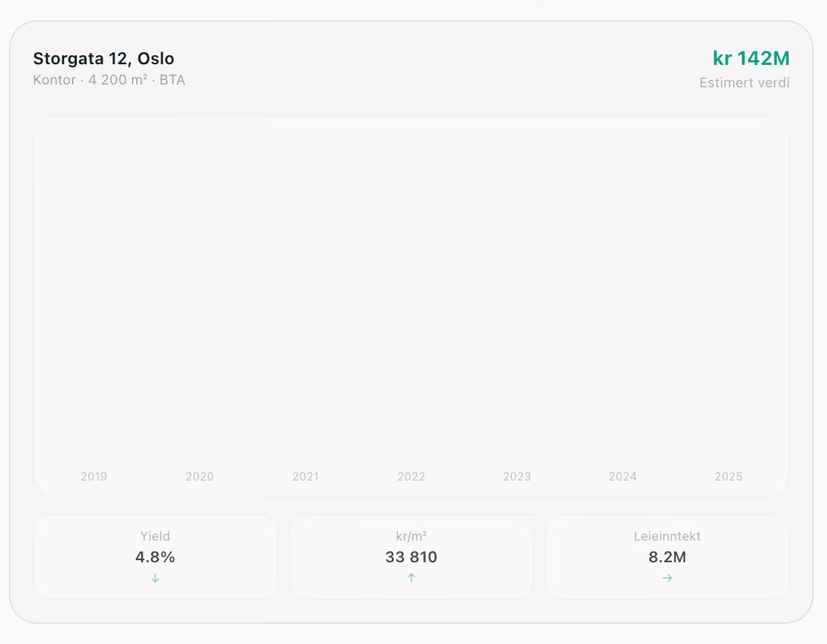Select the 2024 axis label
This screenshot has width=827, height=644.
(623, 477)
